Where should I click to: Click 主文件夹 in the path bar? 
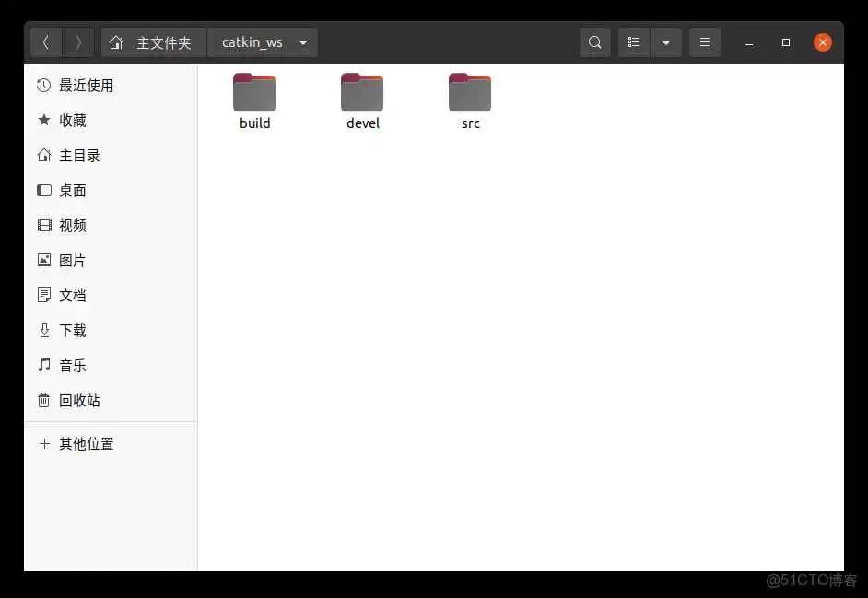coord(153,41)
